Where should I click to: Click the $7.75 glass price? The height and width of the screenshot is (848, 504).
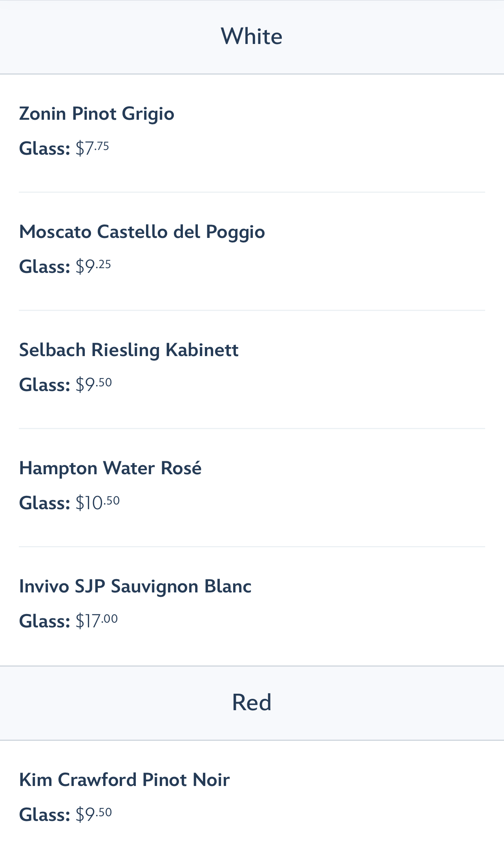point(92,148)
